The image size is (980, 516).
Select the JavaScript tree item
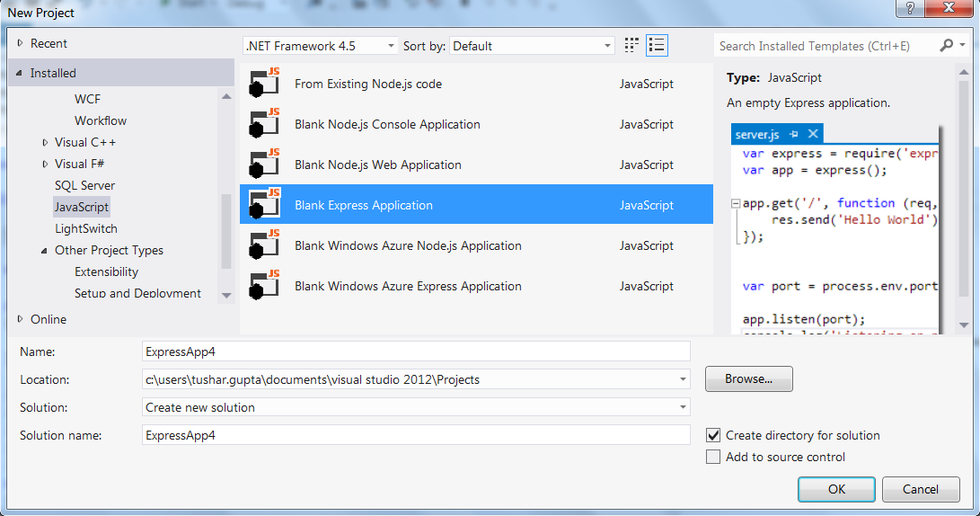coord(81,207)
